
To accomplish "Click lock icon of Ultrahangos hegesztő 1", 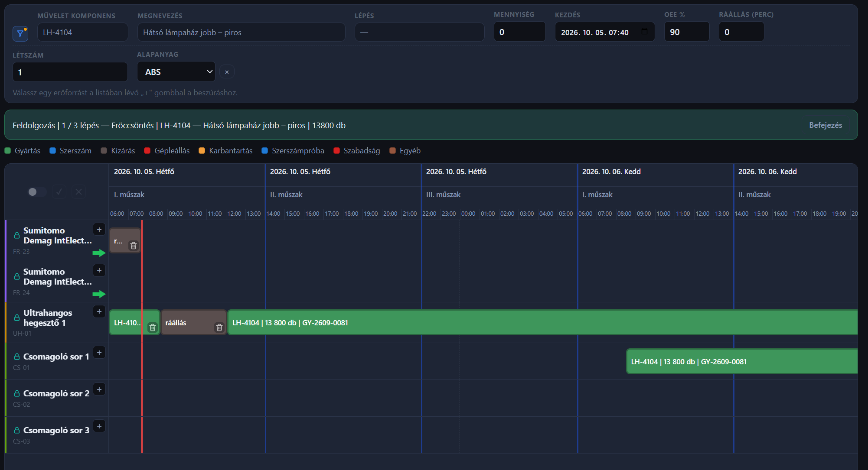I will coord(17,318).
